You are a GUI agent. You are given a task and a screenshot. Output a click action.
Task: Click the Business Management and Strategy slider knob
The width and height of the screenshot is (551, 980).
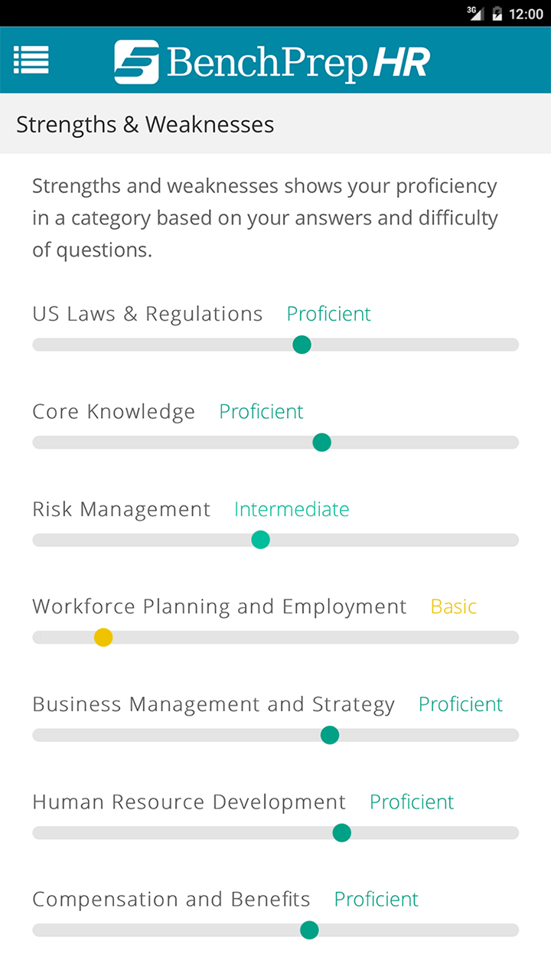coord(330,735)
